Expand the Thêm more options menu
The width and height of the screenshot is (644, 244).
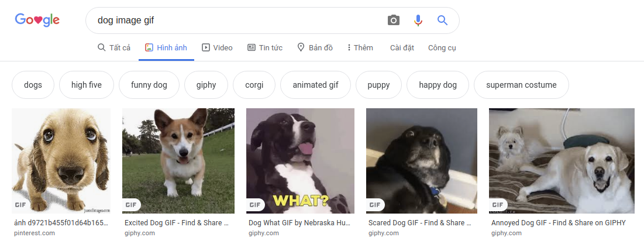click(x=360, y=47)
